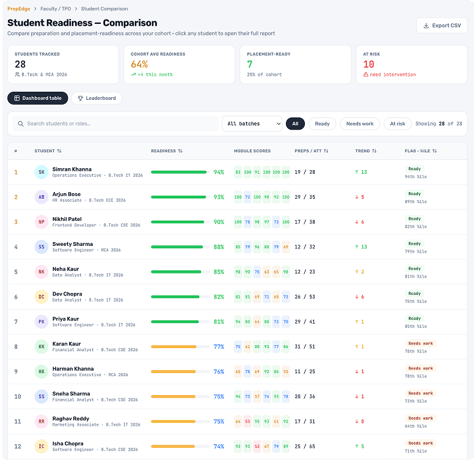Click the trophy icon on Leaderboard tab
The image size is (476, 460).
pos(81,98)
